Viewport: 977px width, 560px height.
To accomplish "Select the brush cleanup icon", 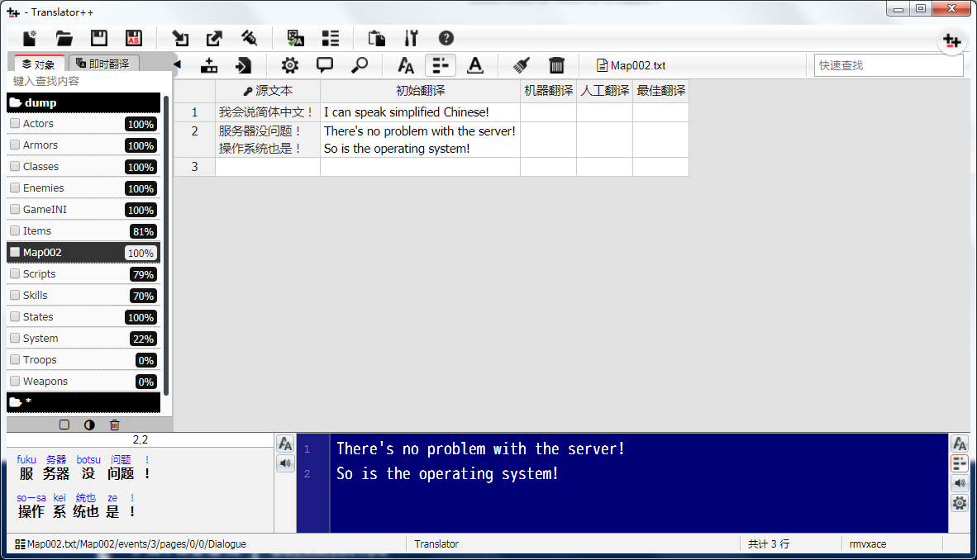I will (520, 65).
